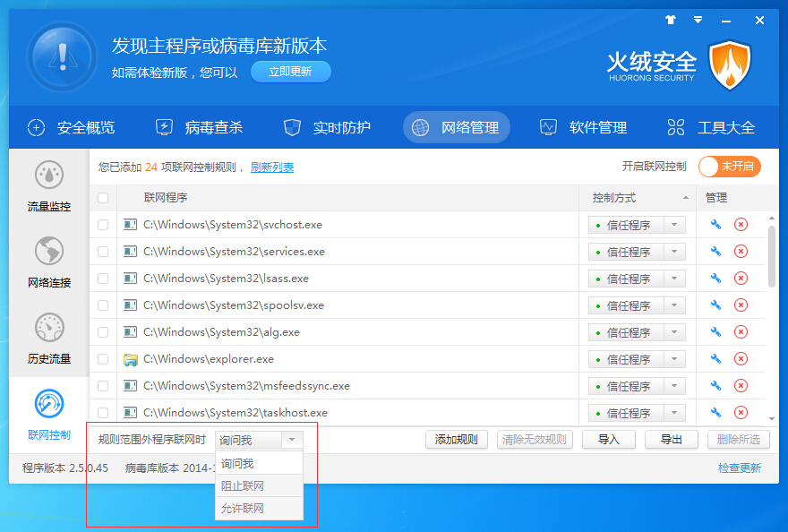Select all rules via the header checkbox

(103, 197)
